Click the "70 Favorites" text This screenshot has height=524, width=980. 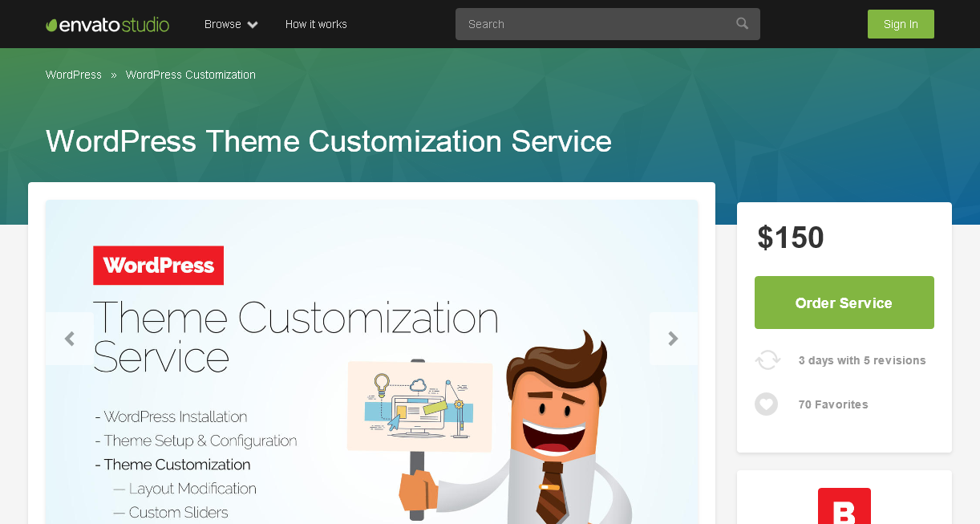pos(833,404)
